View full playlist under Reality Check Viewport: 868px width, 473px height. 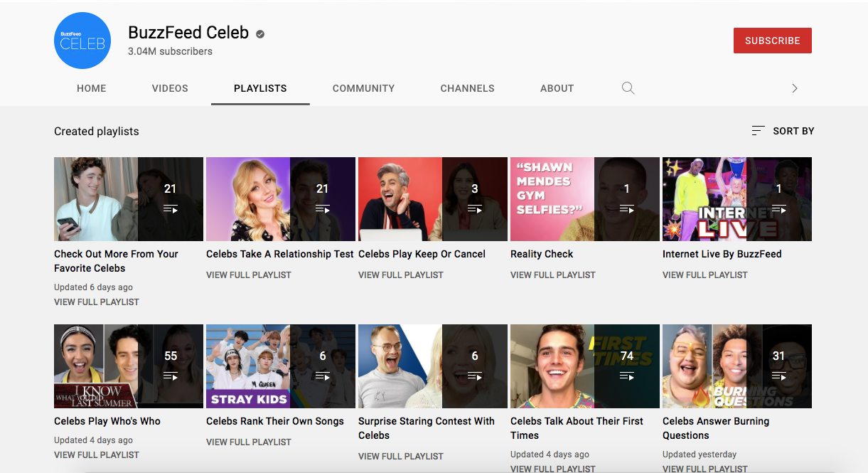click(x=553, y=275)
